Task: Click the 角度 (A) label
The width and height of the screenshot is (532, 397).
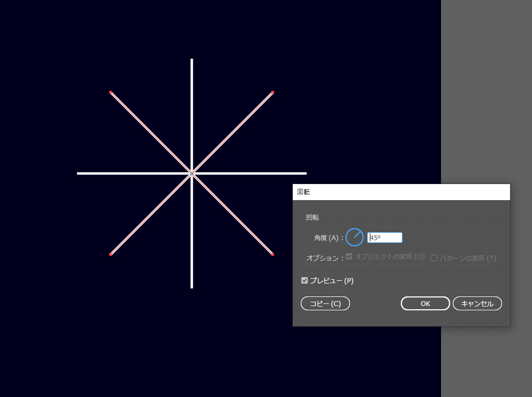Action: coord(329,238)
